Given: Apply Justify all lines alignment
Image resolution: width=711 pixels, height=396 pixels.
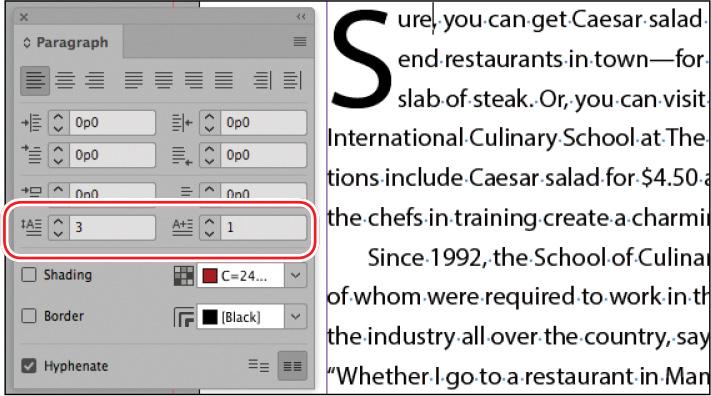Looking at the screenshot, I should point(224,81).
